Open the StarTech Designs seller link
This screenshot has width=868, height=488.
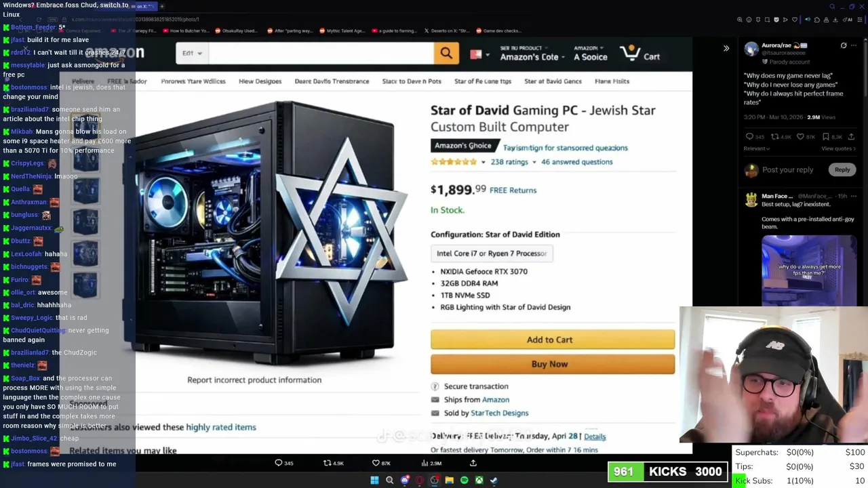coord(499,413)
